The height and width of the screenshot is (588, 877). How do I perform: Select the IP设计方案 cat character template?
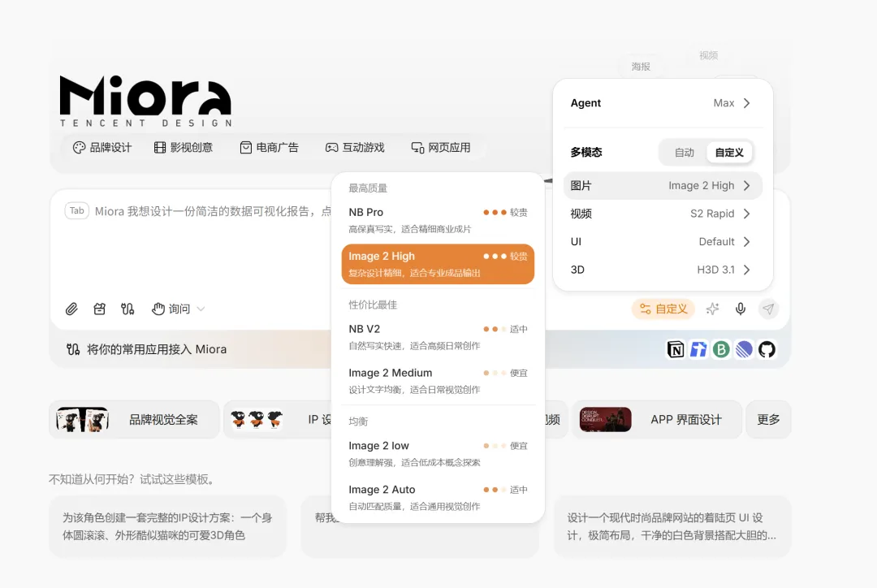(167, 526)
